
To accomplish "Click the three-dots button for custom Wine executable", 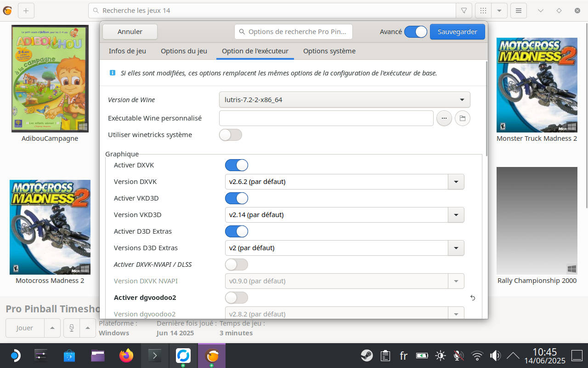I will click(x=444, y=118).
